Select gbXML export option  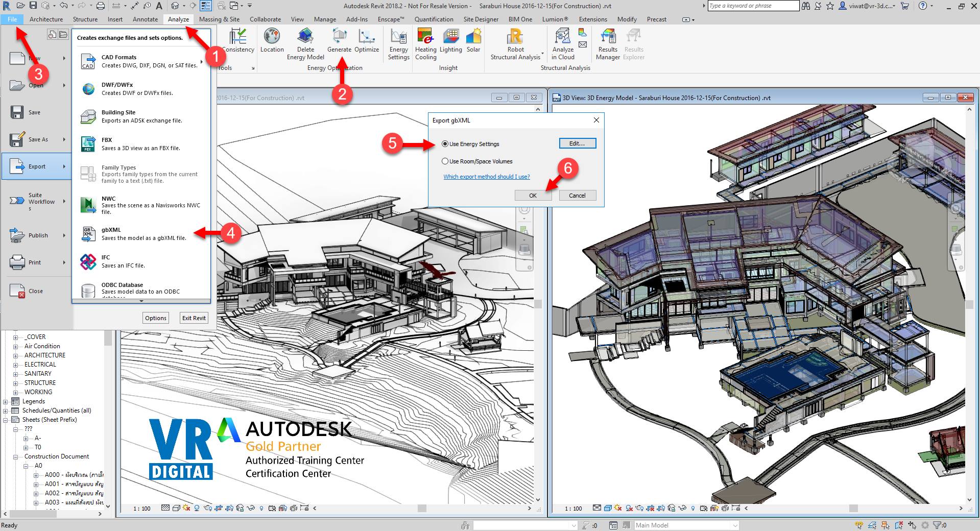coord(141,234)
